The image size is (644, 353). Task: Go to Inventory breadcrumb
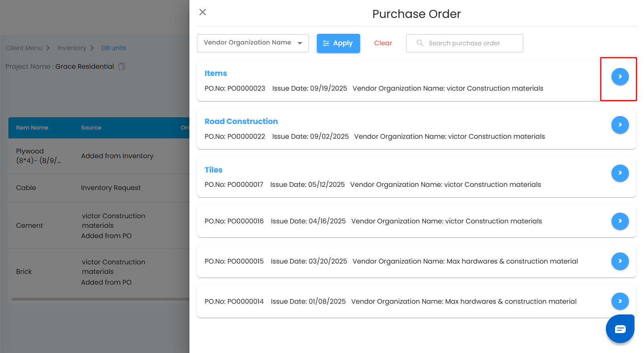[x=71, y=48]
